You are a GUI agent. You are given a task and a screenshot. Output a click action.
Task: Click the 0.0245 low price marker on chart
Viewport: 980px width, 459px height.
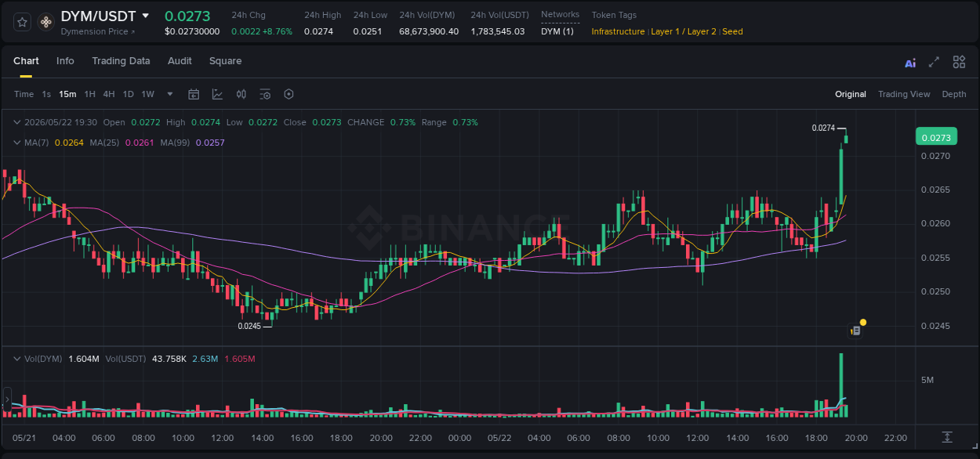249,326
